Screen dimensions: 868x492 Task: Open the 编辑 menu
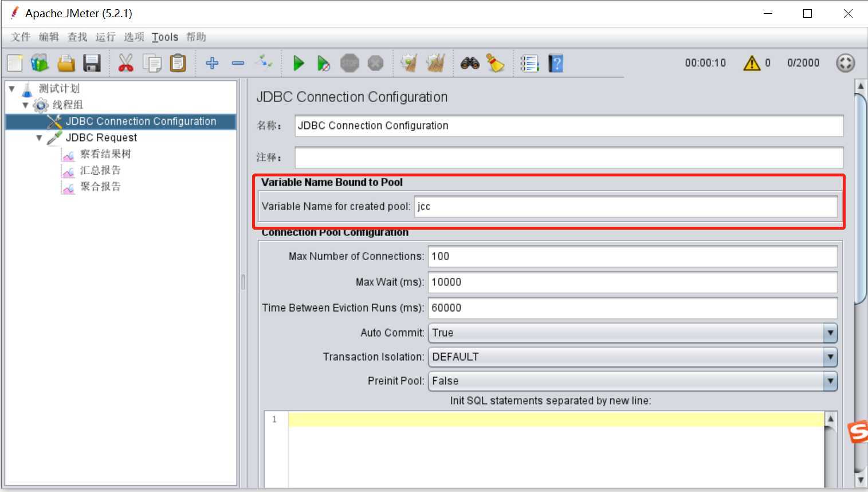(49, 37)
